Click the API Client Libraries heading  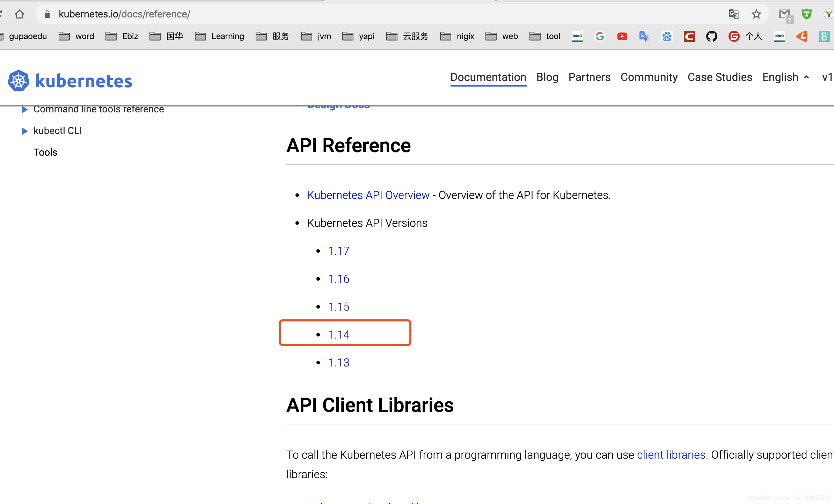(x=370, y=405)
